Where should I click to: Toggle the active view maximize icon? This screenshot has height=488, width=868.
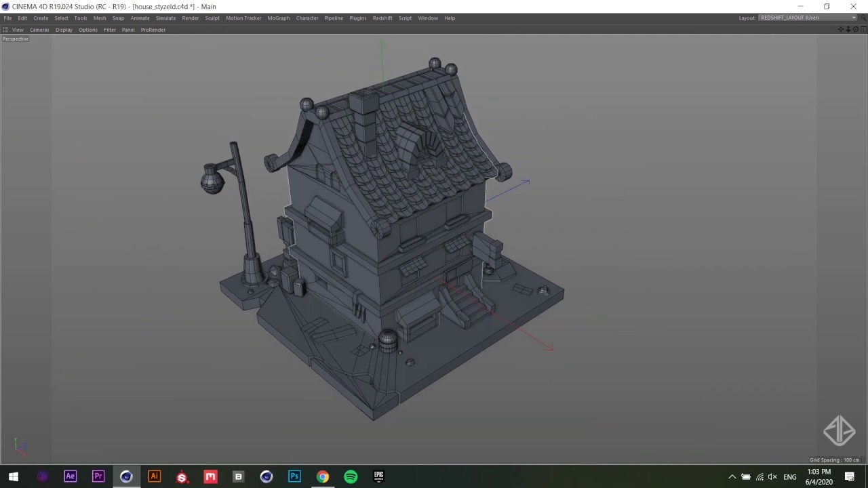(x=863, y=29)
